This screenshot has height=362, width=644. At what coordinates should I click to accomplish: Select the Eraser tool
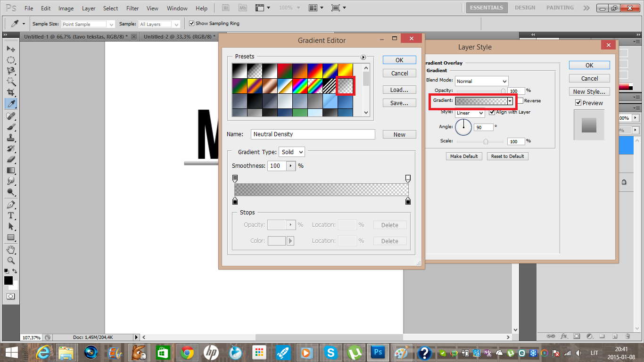coord(10,159)
